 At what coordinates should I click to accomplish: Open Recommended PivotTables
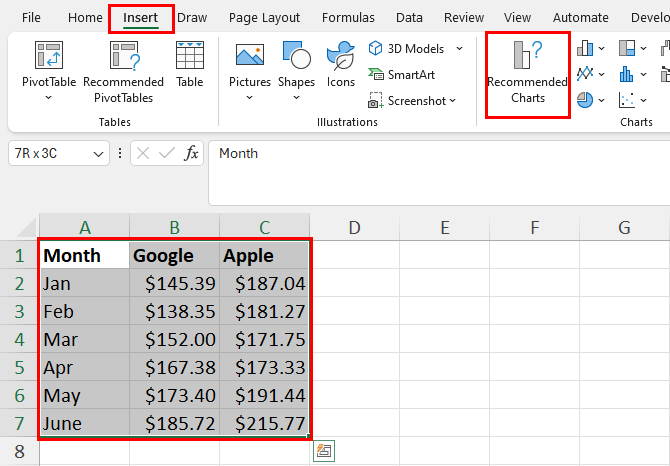(123, 72)
